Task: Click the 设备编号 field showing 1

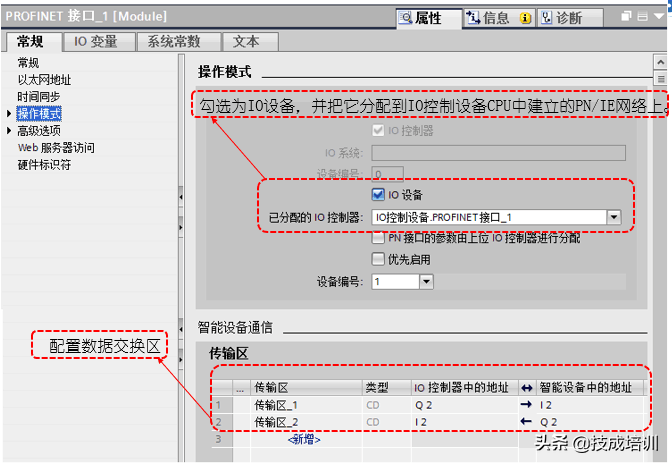Action: (x=395, y=282)
